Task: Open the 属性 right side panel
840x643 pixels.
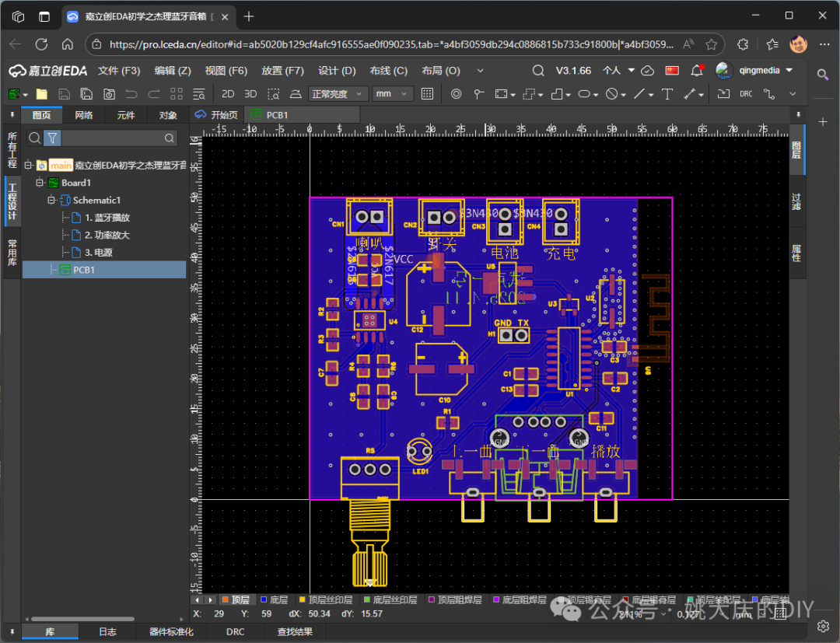Action: point(796,253)
